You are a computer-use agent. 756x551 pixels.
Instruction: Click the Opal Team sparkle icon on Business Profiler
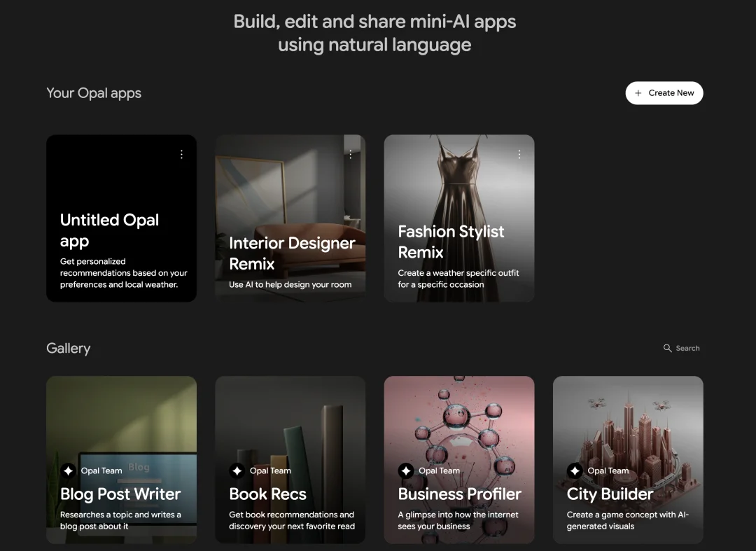(x=405, y=471)
